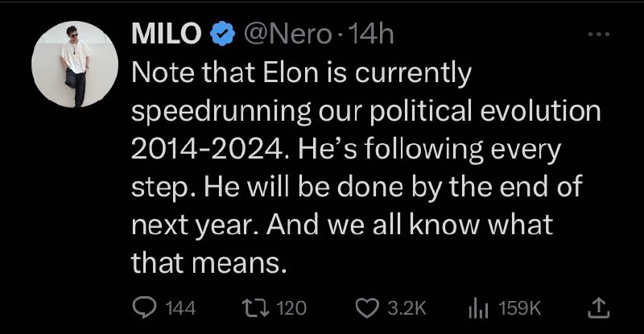
Task: Click the word speedrunning in the tweet
Action: (x=221, y=112)
